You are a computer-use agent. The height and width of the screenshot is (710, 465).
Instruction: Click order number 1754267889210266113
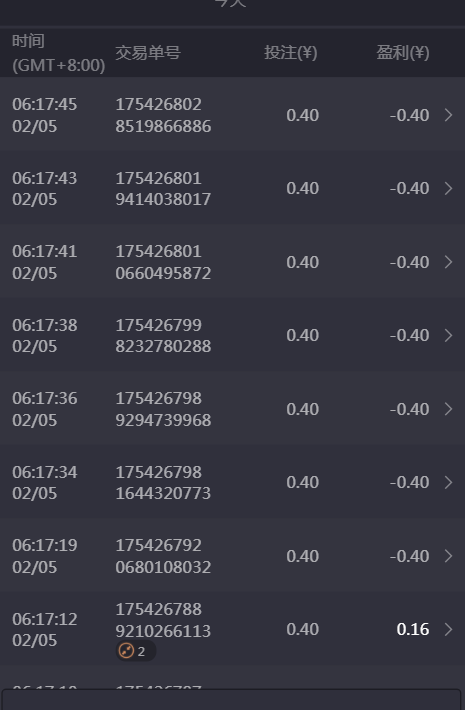[163, 620]
